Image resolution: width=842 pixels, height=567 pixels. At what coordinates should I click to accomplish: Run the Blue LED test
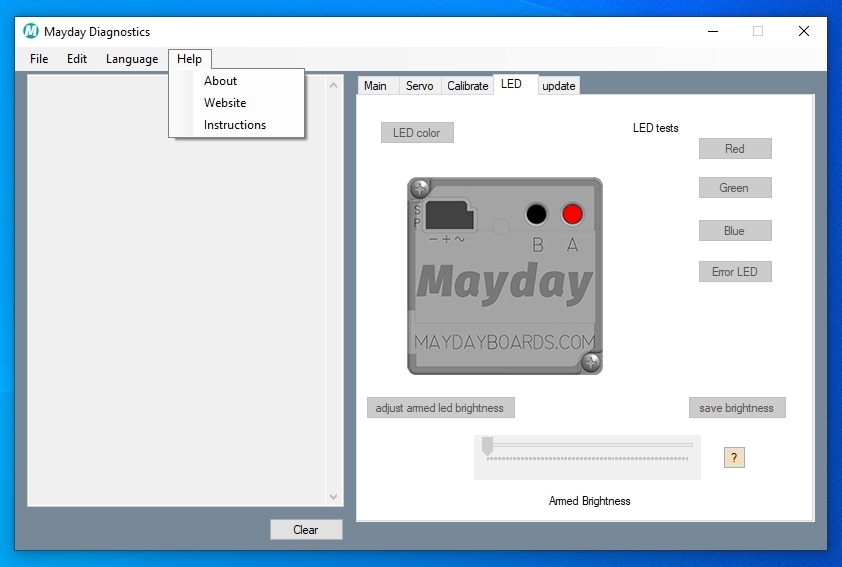click(735, 231)
